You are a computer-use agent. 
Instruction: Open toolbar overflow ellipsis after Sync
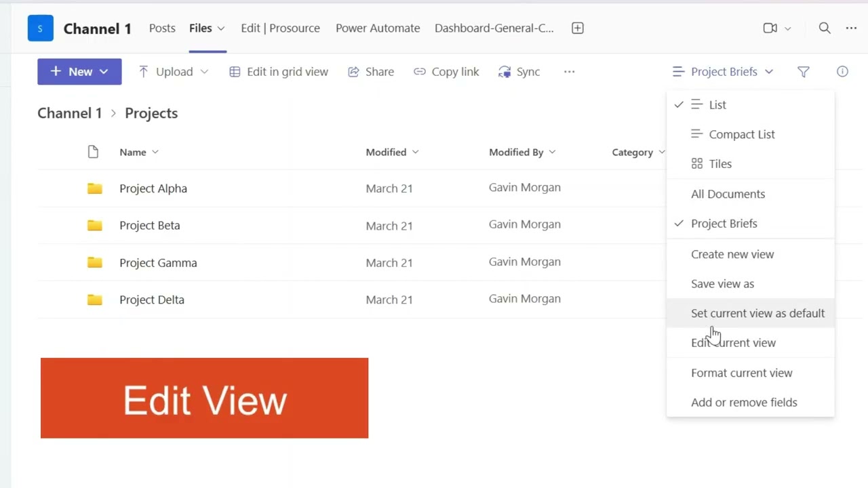pos(570,72)
